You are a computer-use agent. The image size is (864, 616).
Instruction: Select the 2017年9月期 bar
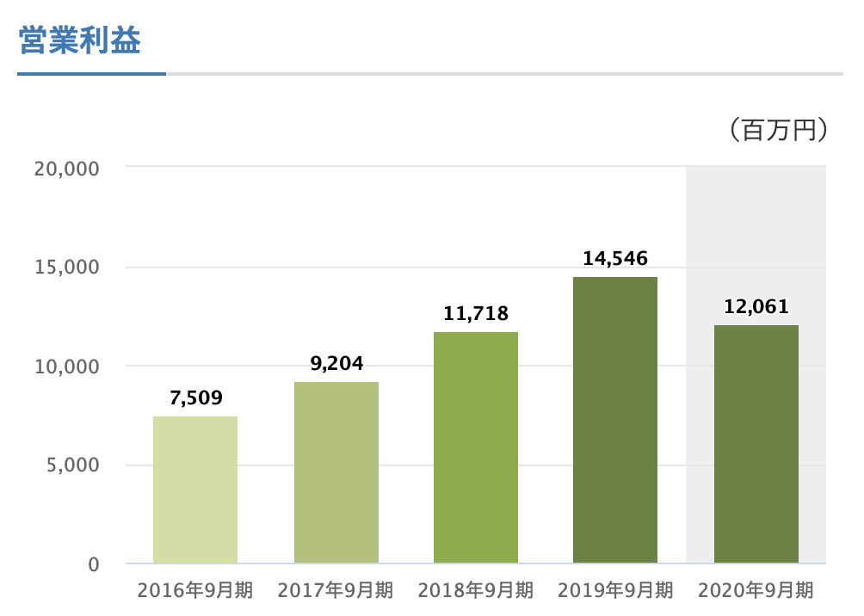(336, 472)
